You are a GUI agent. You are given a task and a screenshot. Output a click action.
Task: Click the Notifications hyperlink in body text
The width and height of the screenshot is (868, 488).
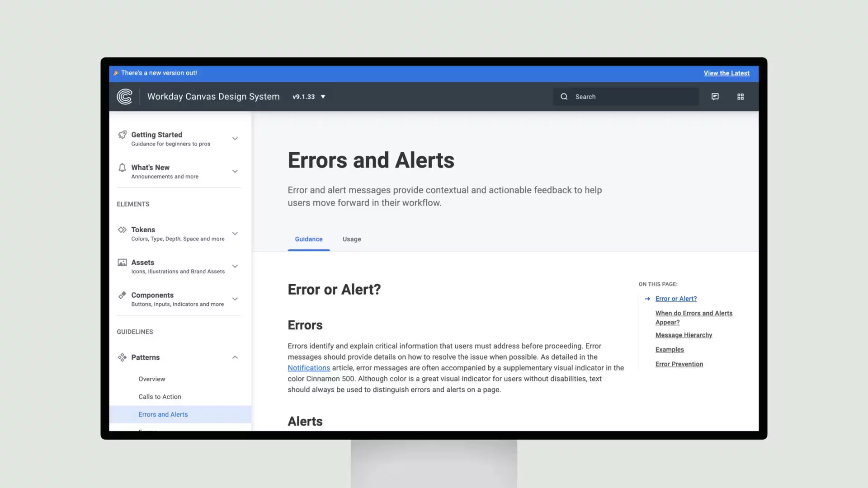pyautogui.click(x=308, y=368)
